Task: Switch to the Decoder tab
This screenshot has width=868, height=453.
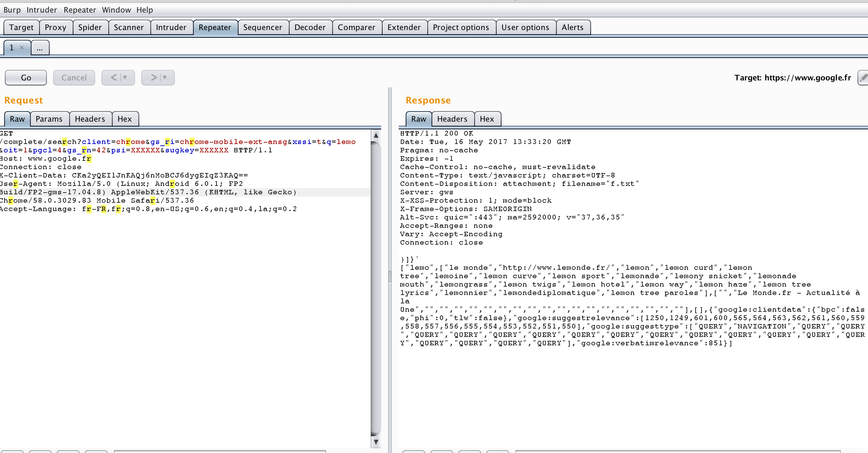Action: click(x=310, y=27)
